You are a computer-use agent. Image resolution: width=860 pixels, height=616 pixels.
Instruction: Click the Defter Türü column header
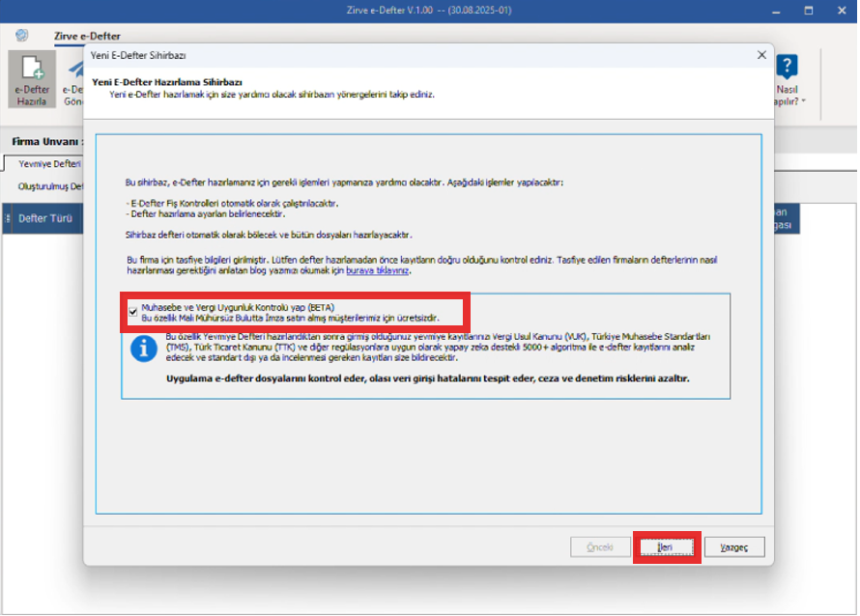point(43,218)
